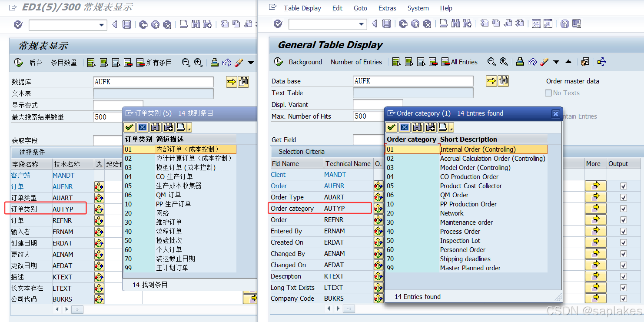Open the command field dropdown in Chinese window

(102, 25)
